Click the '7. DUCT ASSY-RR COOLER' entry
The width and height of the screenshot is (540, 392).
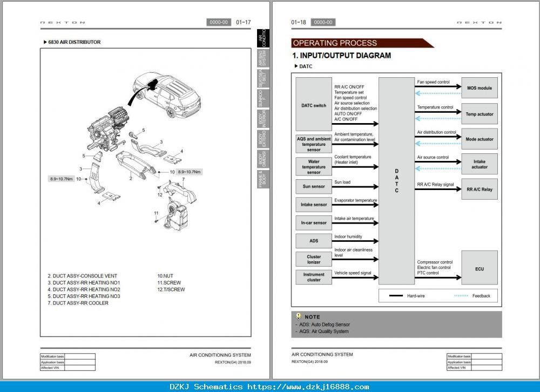(78, 303)
